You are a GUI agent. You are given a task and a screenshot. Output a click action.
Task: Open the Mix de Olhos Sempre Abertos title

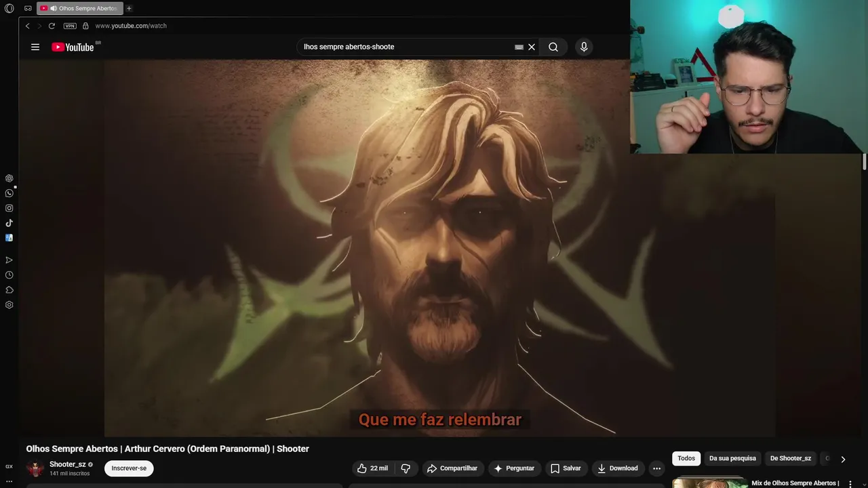point(795,483)
